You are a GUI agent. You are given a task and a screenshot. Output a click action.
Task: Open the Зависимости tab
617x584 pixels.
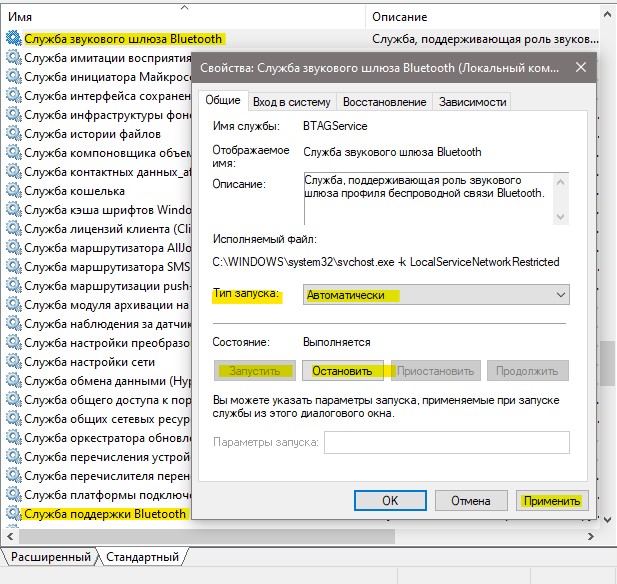coord(473,102)
